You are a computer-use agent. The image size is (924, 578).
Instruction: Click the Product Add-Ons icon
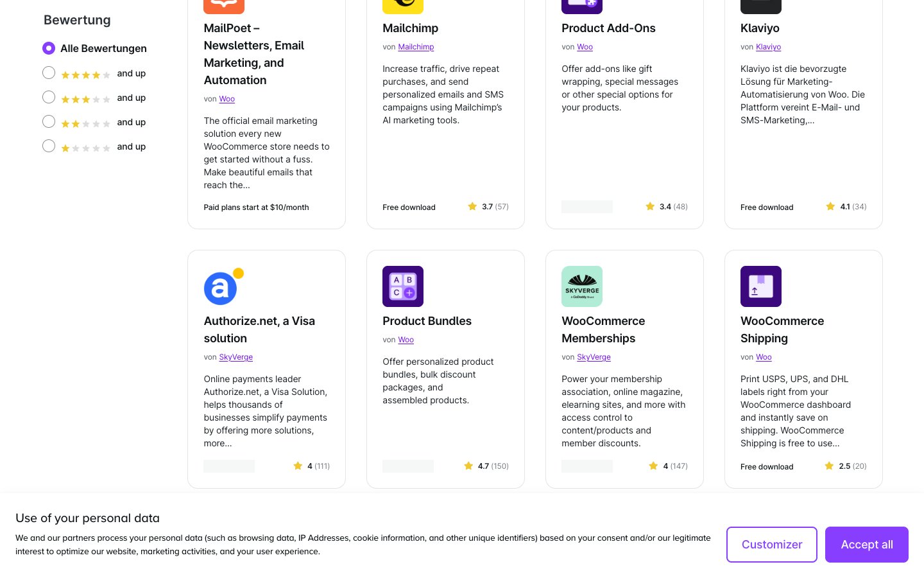coord(582,5)
